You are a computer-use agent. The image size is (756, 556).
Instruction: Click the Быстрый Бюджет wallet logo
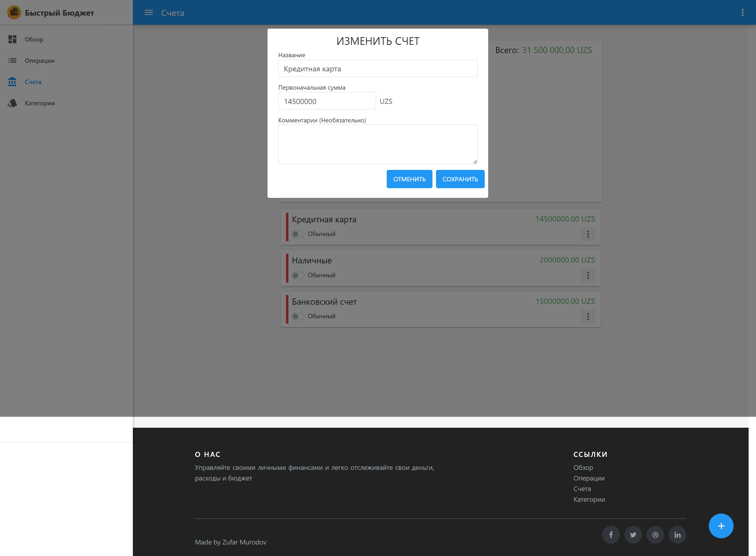[14, 12]
